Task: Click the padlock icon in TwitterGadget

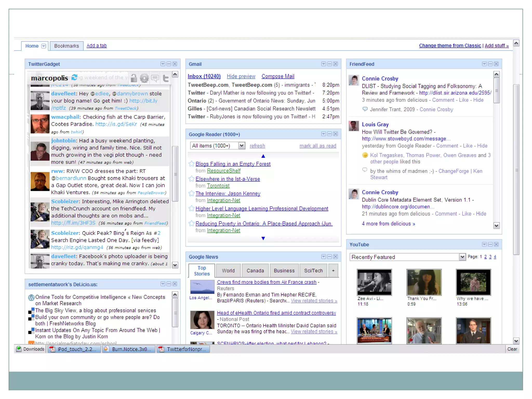Action: pos(134,78)
